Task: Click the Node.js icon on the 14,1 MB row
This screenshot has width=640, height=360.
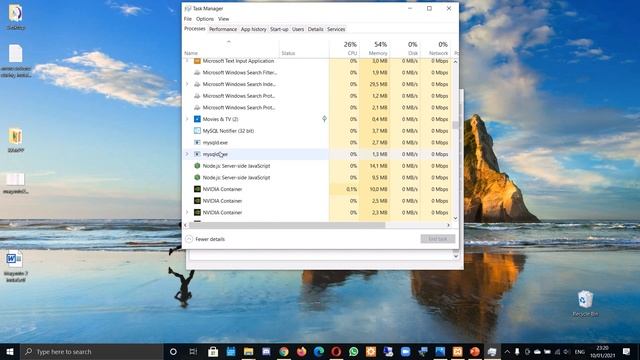Action: 197,166
